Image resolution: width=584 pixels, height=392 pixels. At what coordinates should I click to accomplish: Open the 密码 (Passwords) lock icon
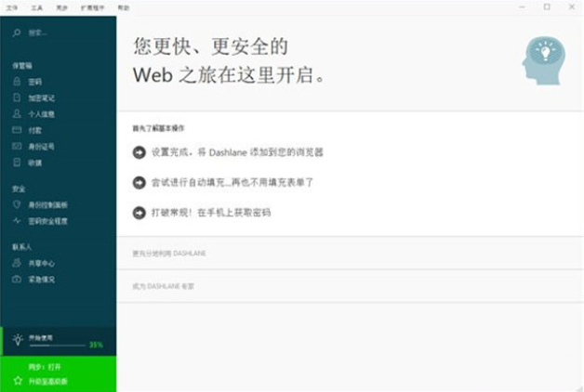pos(17,82)
